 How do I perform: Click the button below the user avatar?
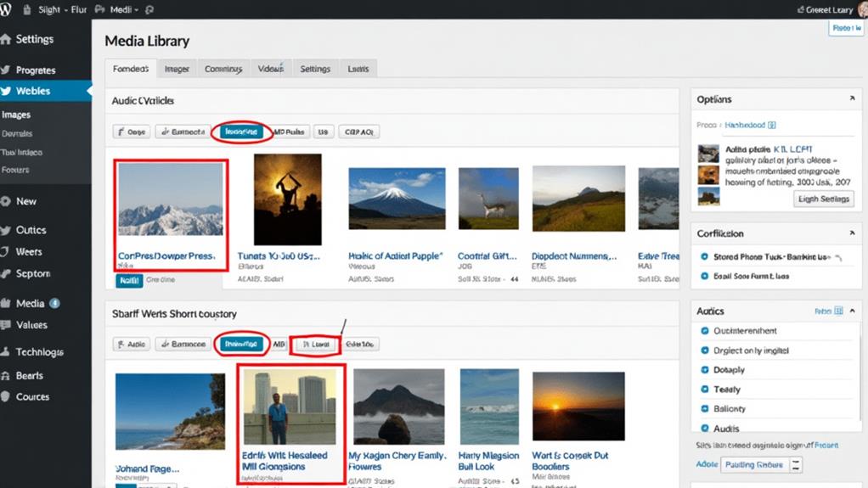click(x=846, y=28)
